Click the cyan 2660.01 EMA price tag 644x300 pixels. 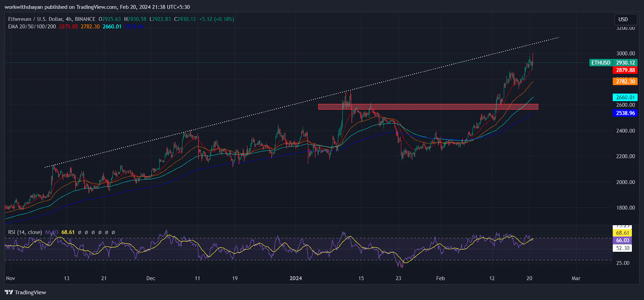[x=625, y=97]
